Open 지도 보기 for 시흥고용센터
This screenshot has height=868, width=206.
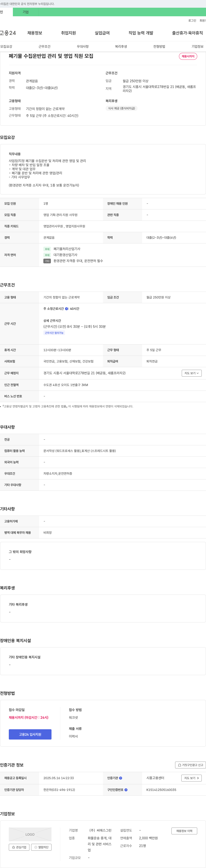click(191, 778)
